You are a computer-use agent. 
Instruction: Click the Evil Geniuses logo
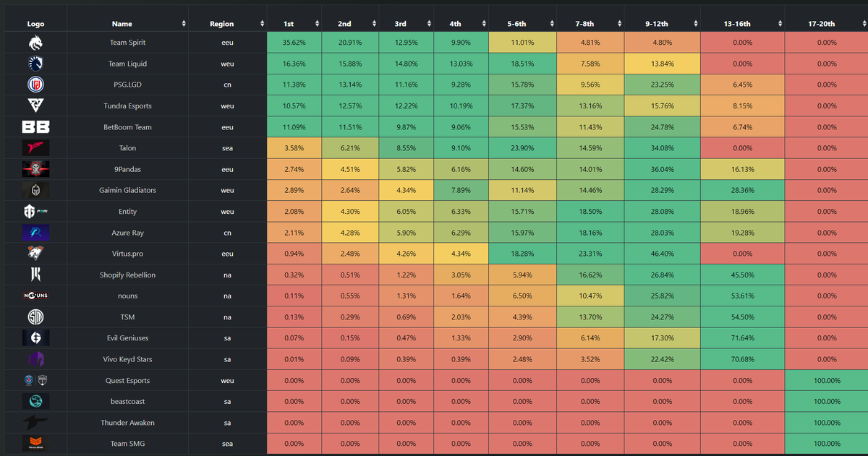point(35,338)
